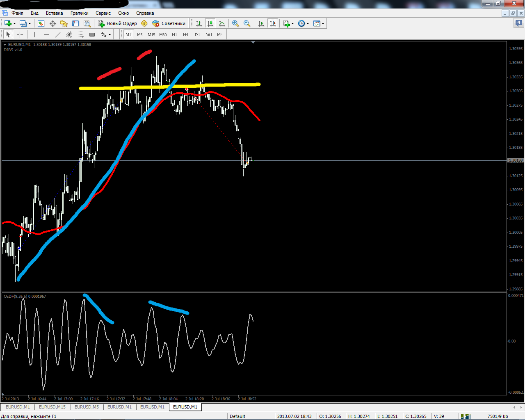
Task: Click the 1.30158 current price label
Action: click(516, 160)
